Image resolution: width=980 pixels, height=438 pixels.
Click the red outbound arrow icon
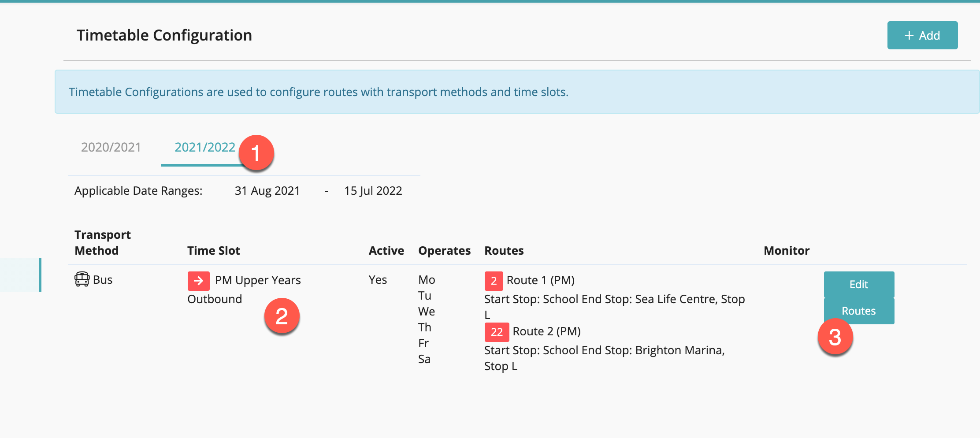click(198, 281)
